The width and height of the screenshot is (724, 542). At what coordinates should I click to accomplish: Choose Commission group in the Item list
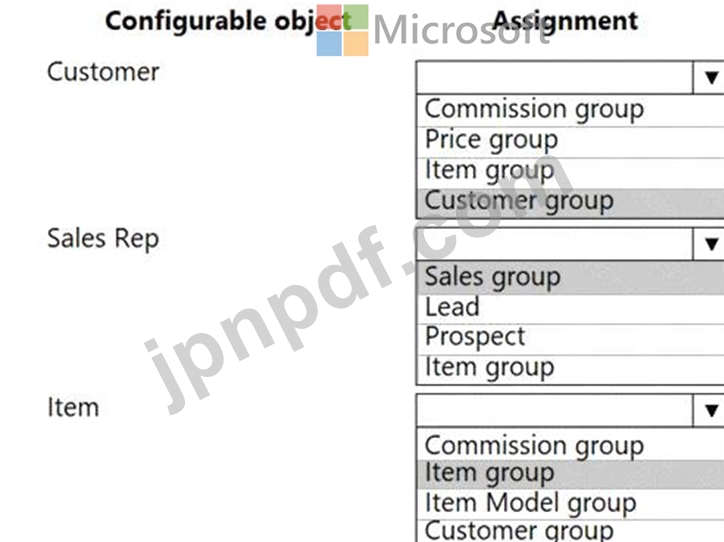point(534,445)
